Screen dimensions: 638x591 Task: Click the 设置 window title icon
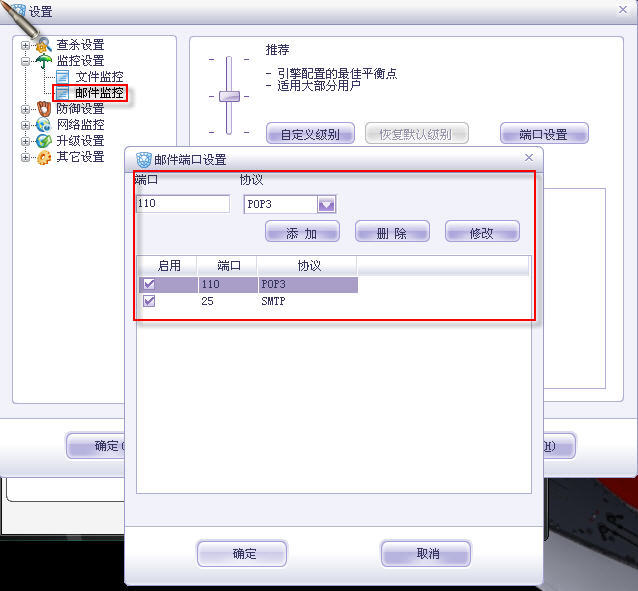[x=18, y=11]
